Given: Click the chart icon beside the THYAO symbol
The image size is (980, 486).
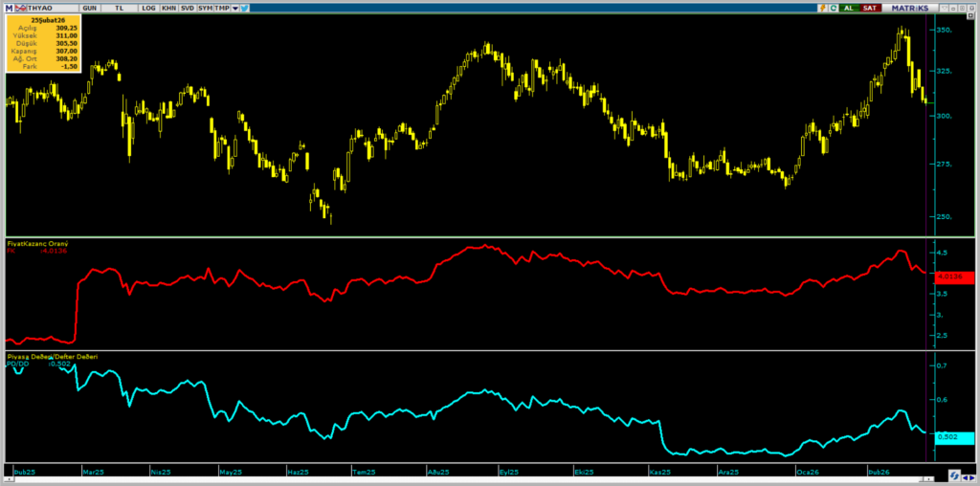Looking at the screenshot, I should point(22,7).
